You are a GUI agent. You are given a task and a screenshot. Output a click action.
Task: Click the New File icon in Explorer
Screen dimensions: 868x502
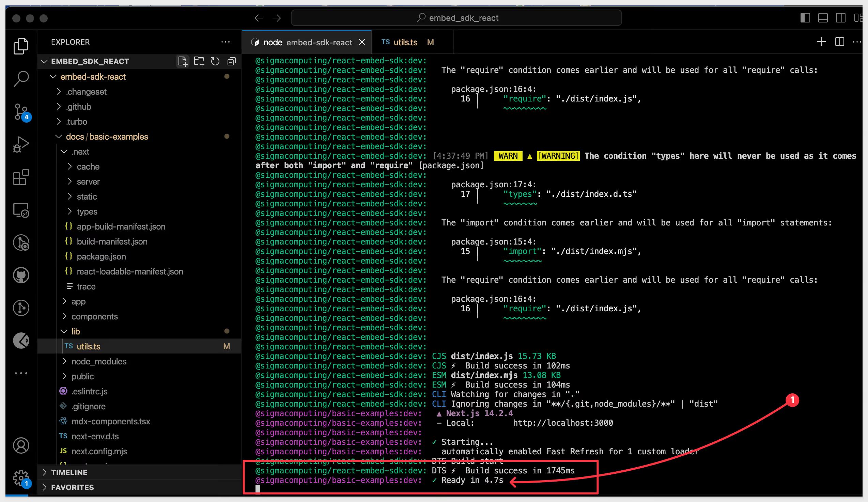click(183, 61)
